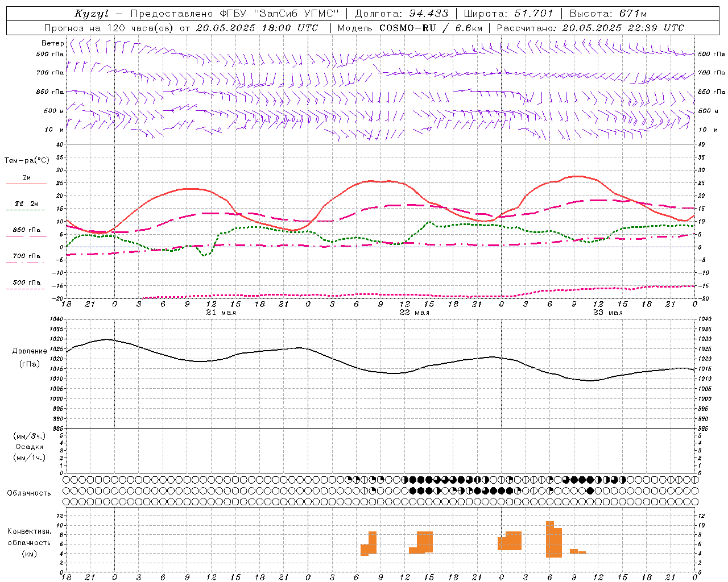Select the "Широта: 51.701" header field

pos(508,14)
